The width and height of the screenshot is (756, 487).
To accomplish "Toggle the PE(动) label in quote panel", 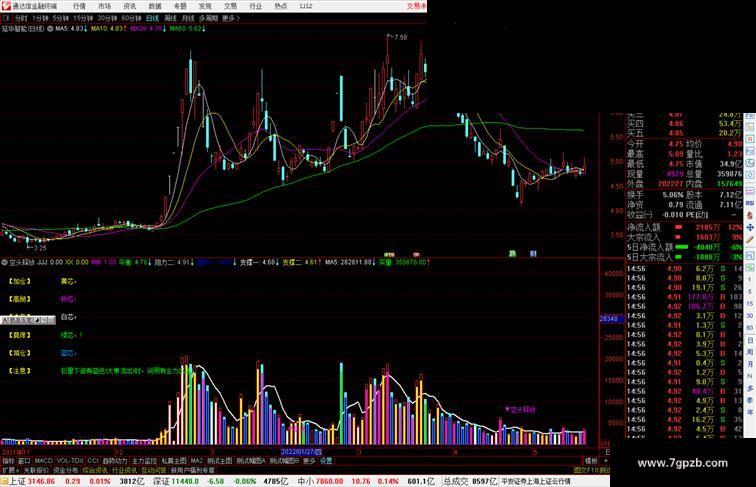I will [x=696, y=215].
